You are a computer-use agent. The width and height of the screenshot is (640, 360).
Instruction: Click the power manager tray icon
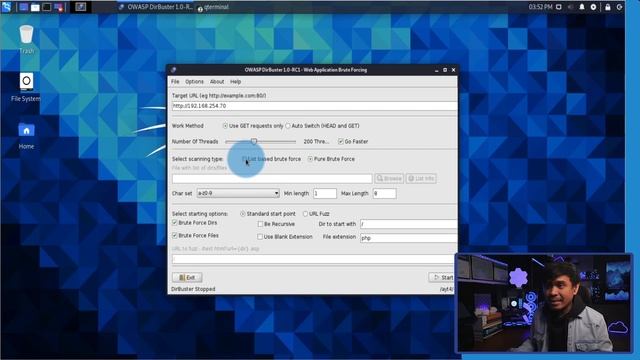point(593,7)
